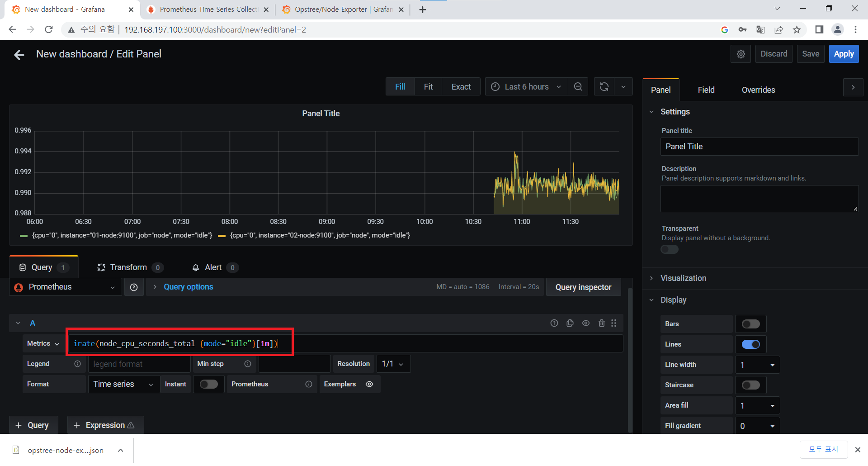Click the drag handle icon of query A
This screenshot has width=868, height=466.
pyautogui.click(x=613, y=323)
